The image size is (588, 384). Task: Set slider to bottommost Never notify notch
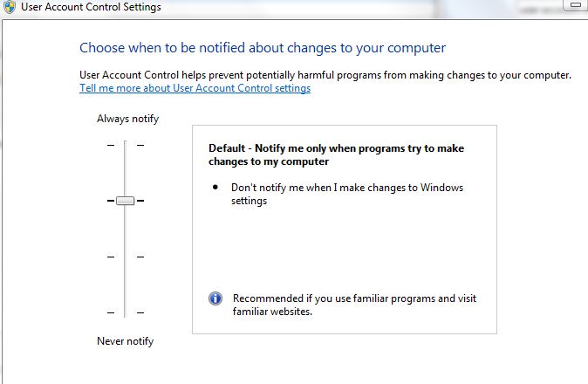[125, 312]
